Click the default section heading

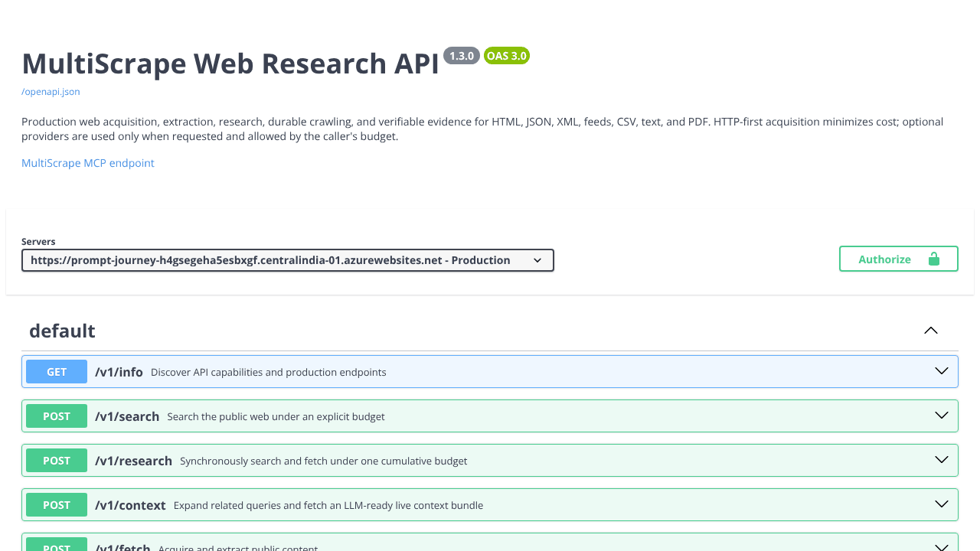[62, 331]
